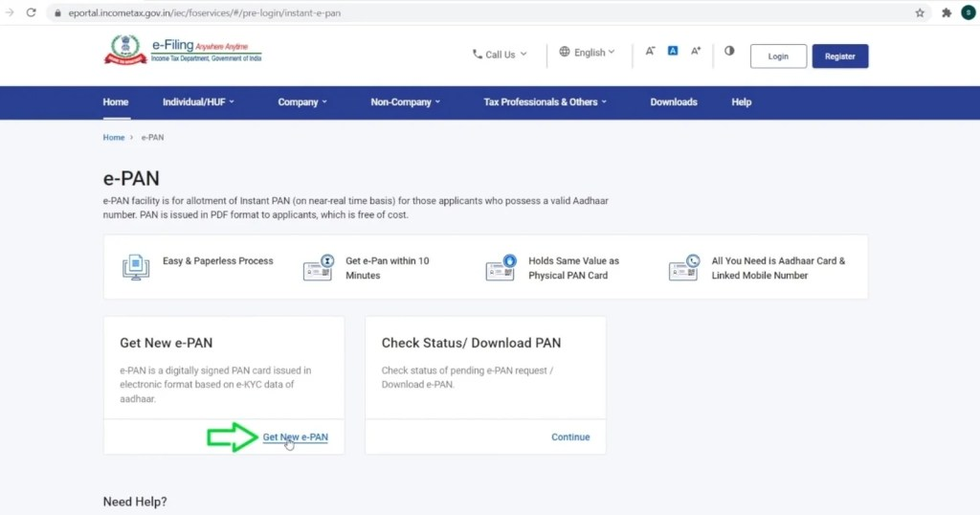Click 'All You Need is Aadhaar Card' text

(x=778, y=268)
